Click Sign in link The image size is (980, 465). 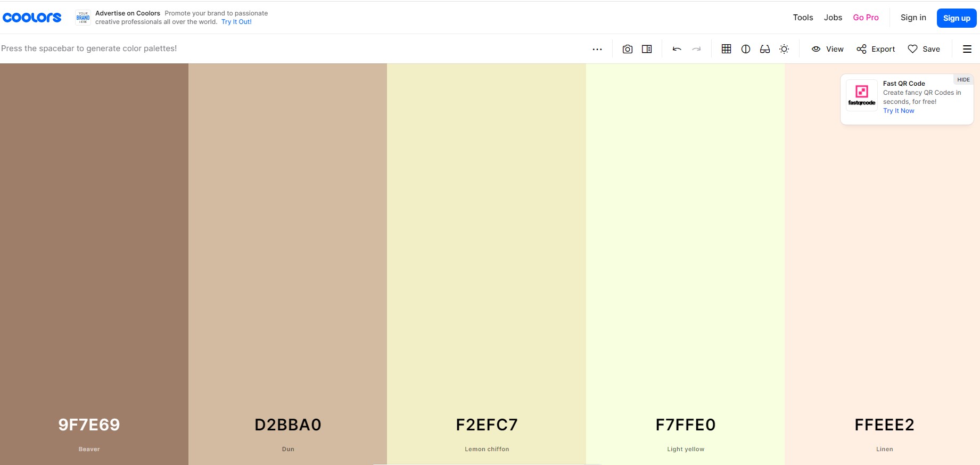pyautogui.click(x=913, y=18)
